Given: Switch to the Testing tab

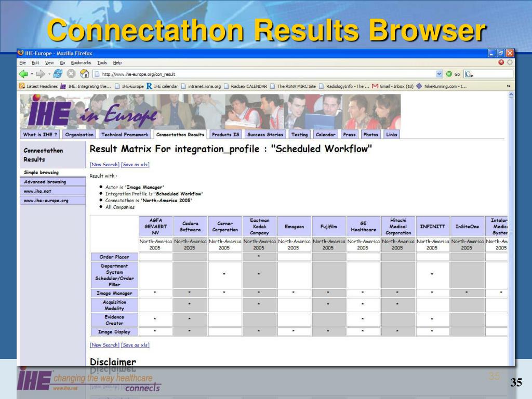Looking at the screenshot, I should coord(300,135).
